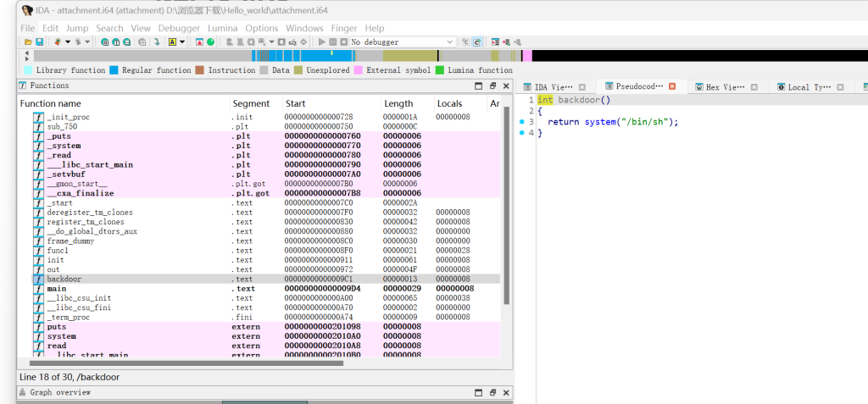
Task: Click the Regular function blue color swatch
Action: (x=114, y=70)
